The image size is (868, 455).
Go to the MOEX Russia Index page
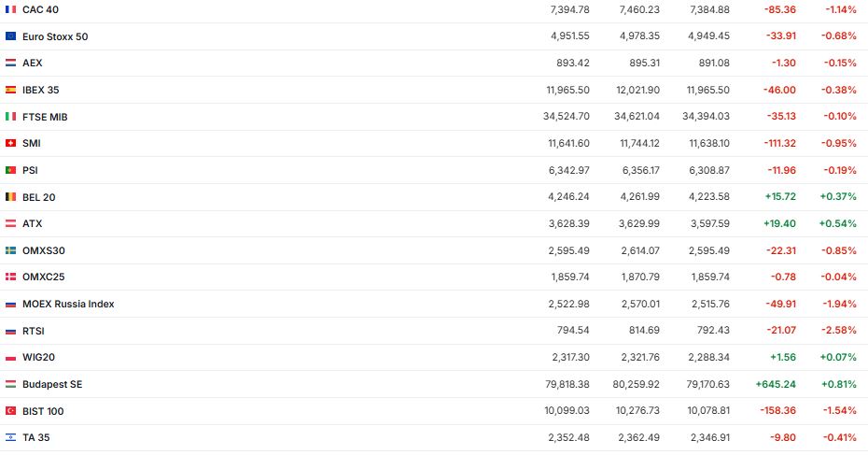[x=68, y=304]
